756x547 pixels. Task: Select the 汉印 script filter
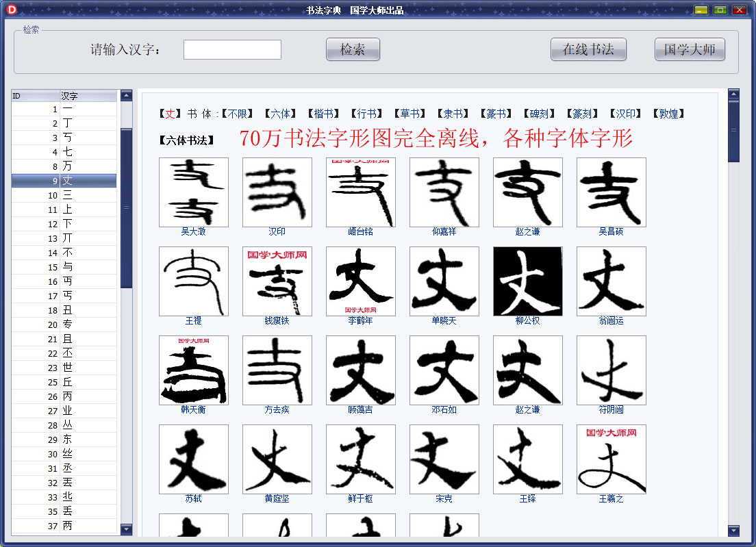point(625,114)
